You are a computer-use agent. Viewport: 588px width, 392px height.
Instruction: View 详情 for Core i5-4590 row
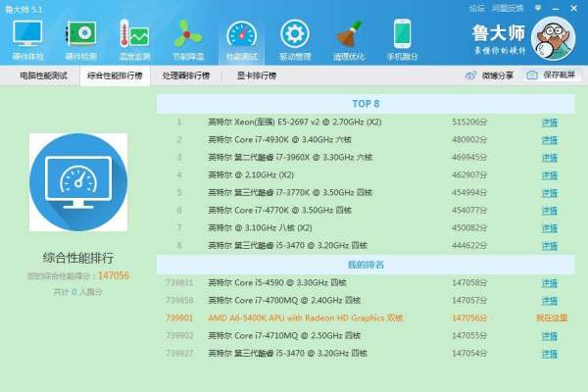pyautogui.click(x=550, y=283)
